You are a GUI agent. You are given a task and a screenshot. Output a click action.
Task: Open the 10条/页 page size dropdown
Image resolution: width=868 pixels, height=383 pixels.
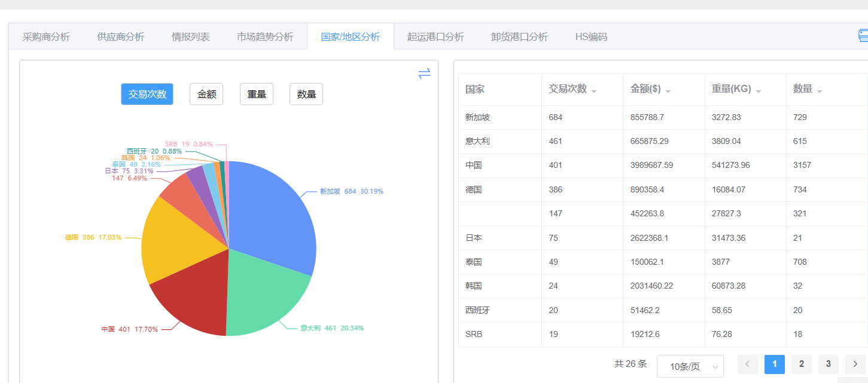[x=690, y=366]
